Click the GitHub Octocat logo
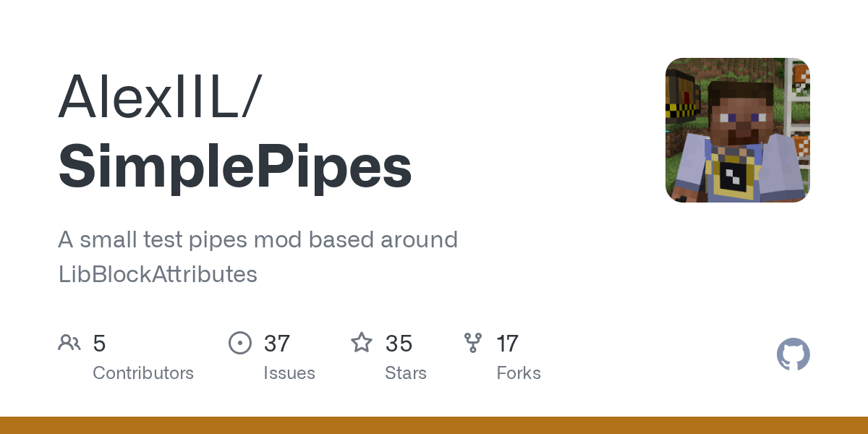The height and width of the screenshot is (434, 868). tap(793, 355)
